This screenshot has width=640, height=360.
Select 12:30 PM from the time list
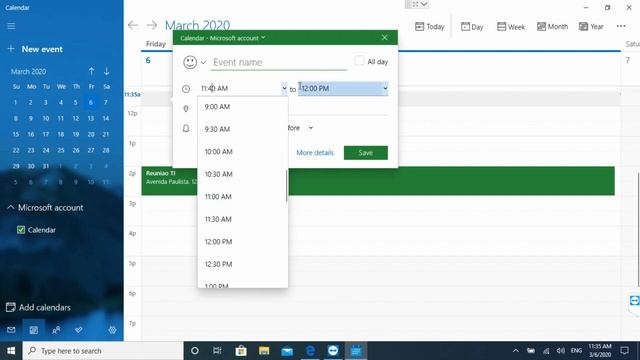point(243,264)
